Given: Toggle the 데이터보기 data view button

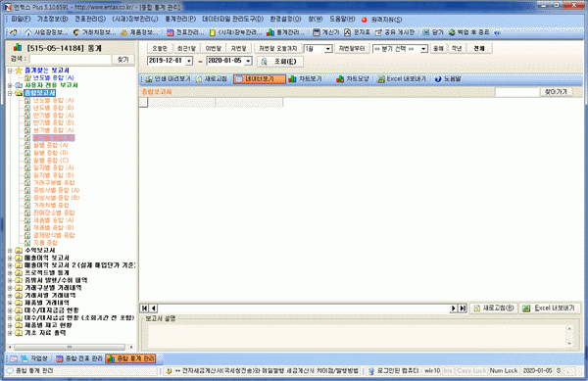Looking at the screenshot, I should tap(259, 79).
